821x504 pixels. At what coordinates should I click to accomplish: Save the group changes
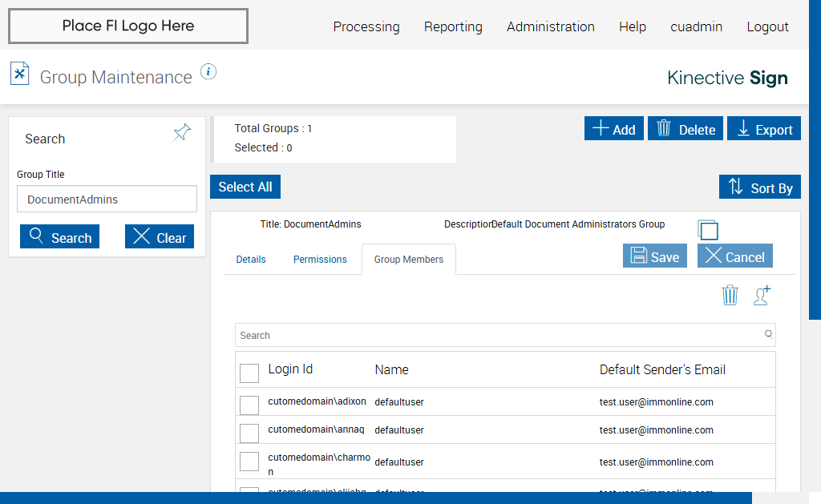pos(654,256)
